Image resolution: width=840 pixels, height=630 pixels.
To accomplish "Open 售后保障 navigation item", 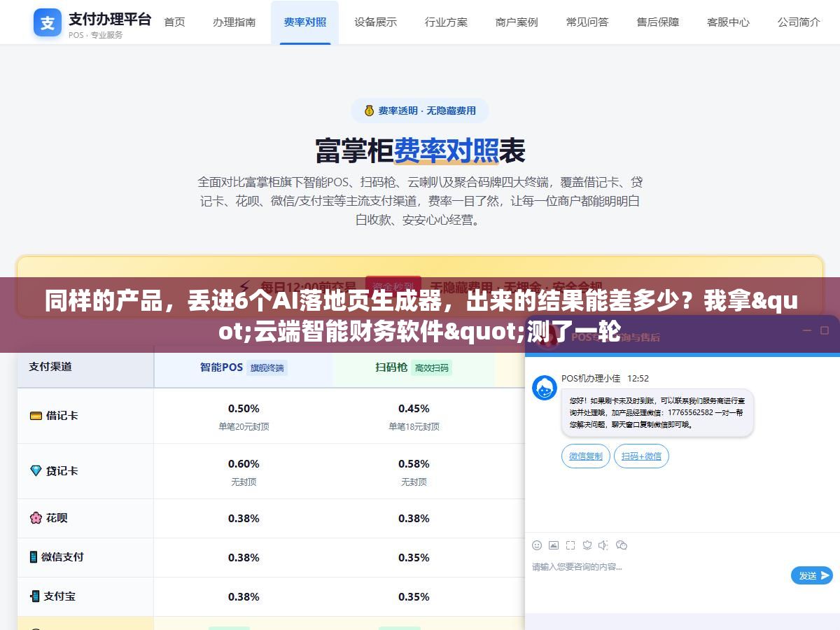I will (x=658, y=22).
